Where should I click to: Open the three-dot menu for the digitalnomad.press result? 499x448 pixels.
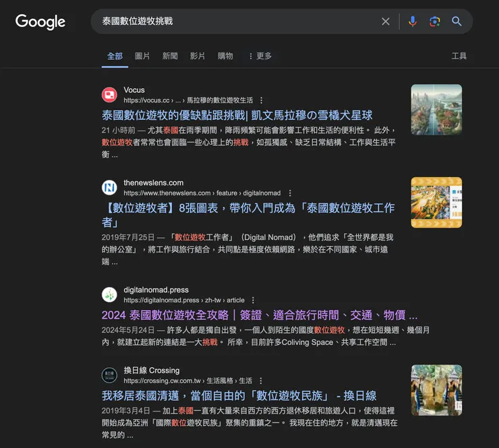253,300
